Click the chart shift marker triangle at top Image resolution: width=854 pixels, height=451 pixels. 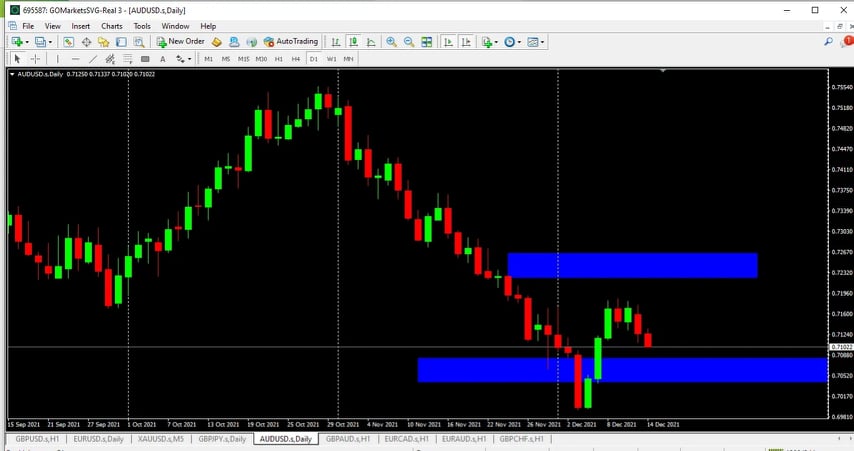point(663,71)
